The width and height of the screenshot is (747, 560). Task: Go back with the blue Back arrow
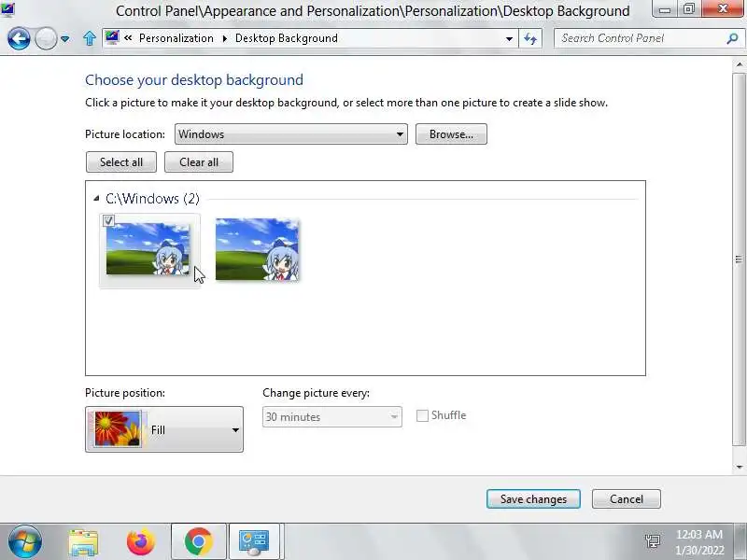tap(19, 38)
